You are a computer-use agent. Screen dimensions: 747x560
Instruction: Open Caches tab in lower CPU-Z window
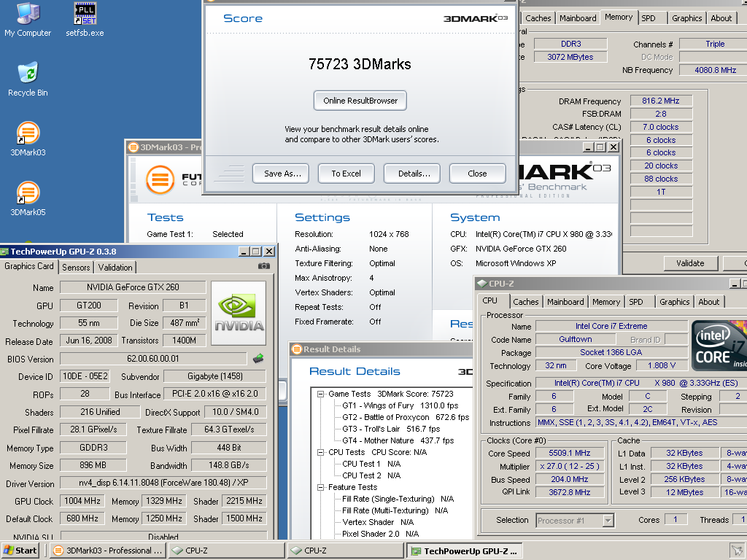point(526,301)
